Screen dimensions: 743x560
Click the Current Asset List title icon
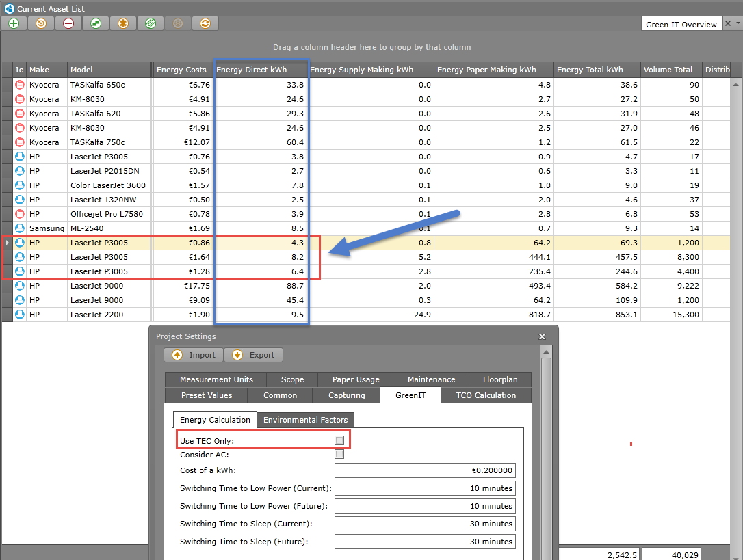tap(9, 8)
